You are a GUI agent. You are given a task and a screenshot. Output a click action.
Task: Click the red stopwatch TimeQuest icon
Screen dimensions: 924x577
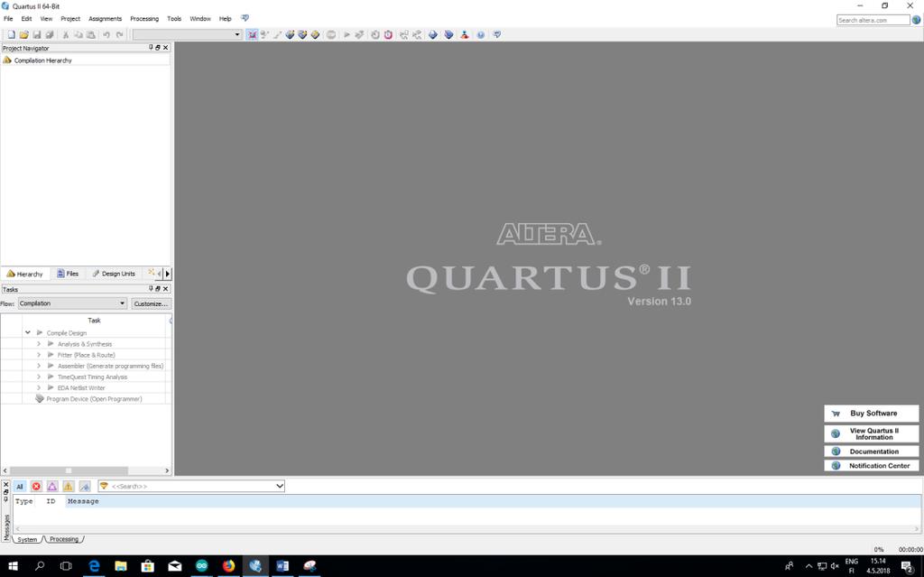pos(388,35)
